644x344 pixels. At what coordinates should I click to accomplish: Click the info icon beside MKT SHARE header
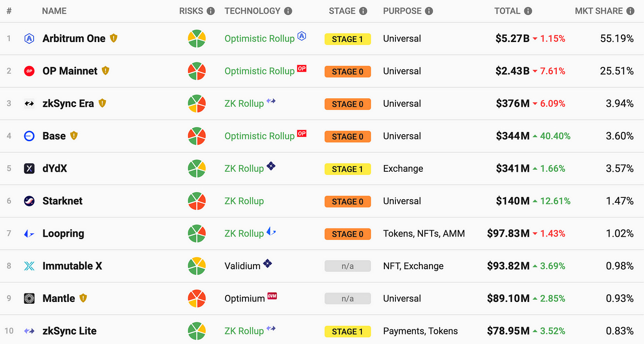pyautogui.click(x=630, y=11)
